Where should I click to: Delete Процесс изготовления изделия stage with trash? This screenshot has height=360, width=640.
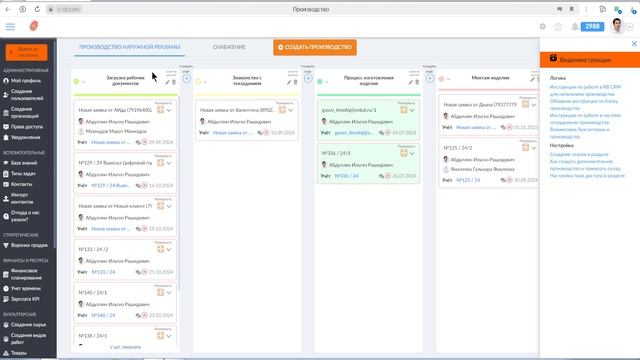pos(417,82)
